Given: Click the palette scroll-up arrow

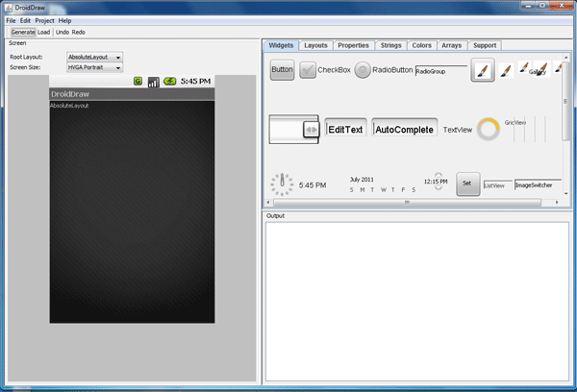Looking at the screenshot, I should (565, 58).
